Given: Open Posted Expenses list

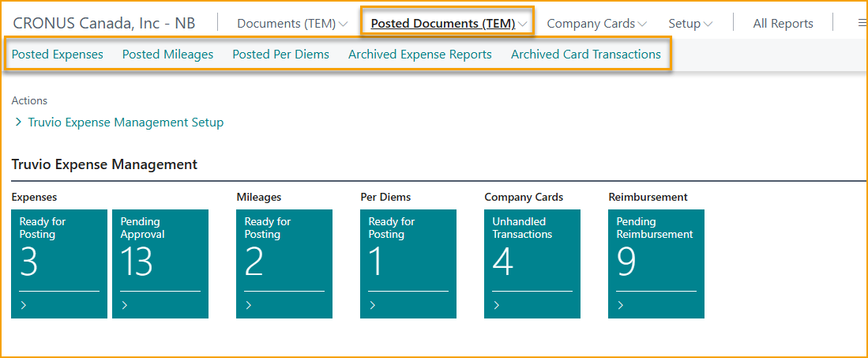Looking at the screenshot, I should [58, 55].
